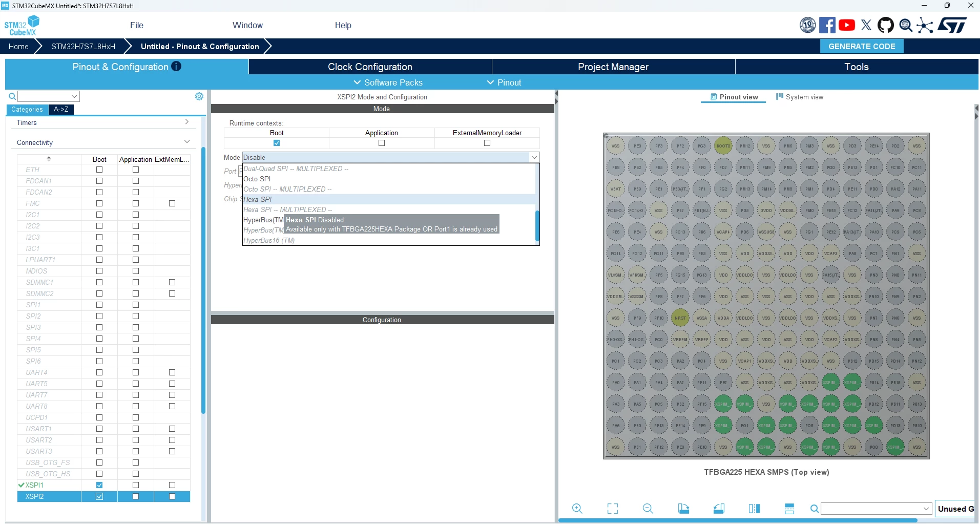This screenshot has height=526, width=980.
Task: Rotate the chip view clockwise
Action: click(x=683, y=509)
